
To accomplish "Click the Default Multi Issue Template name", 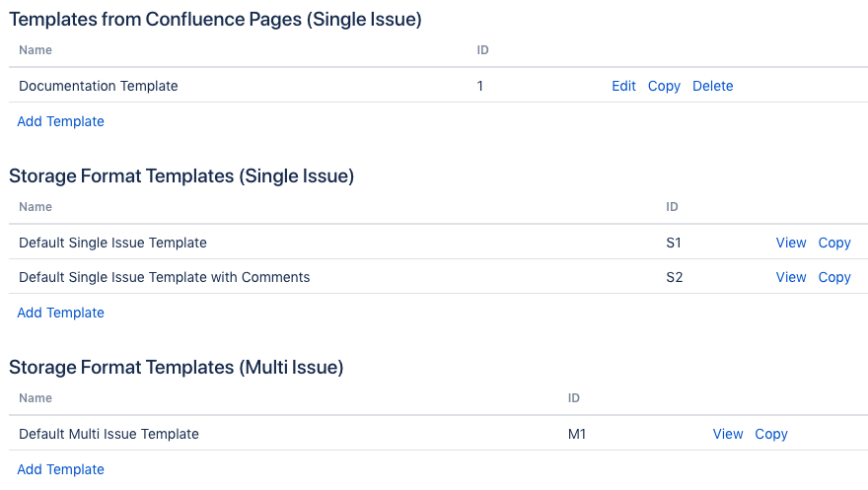I will (108, 434).
